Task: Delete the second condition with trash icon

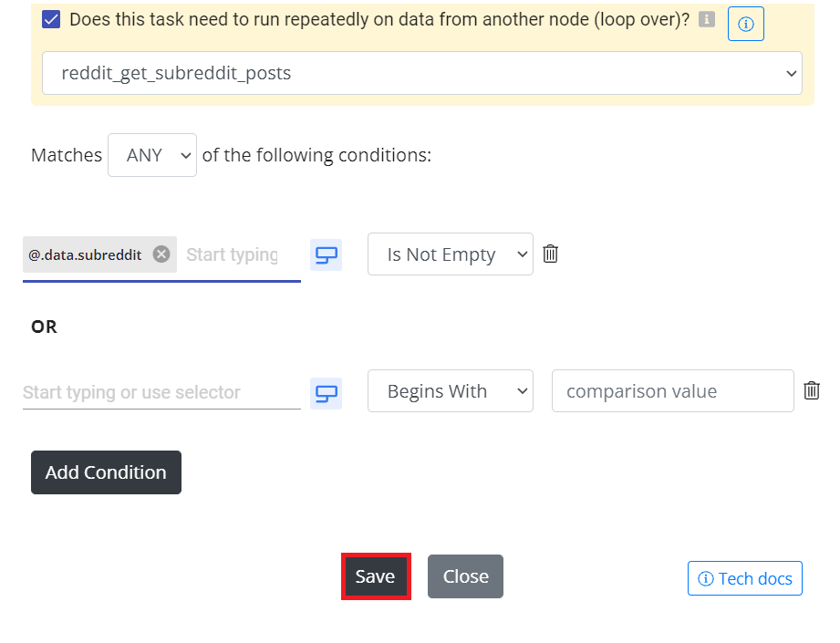Action: point(812,390)
